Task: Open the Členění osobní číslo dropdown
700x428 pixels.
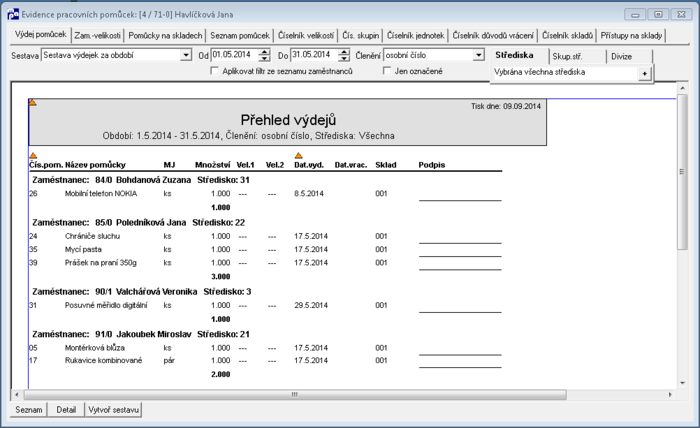Action: point(479,55)
